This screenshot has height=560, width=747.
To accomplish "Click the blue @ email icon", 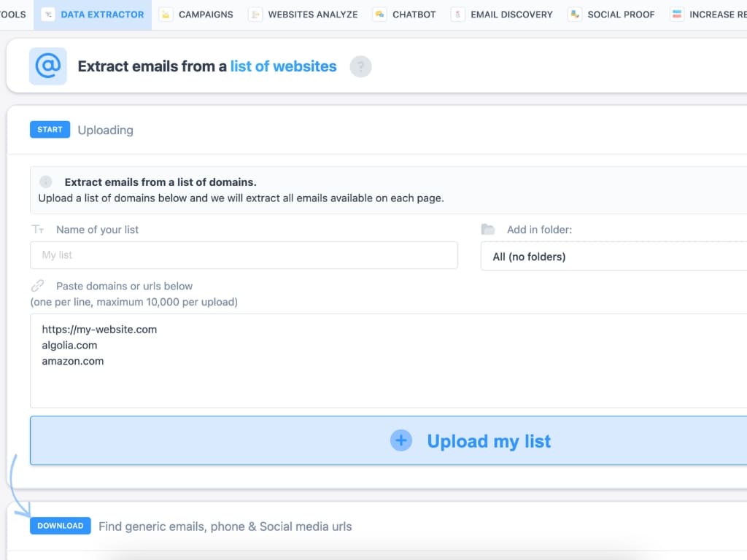I will coord(48,66).
